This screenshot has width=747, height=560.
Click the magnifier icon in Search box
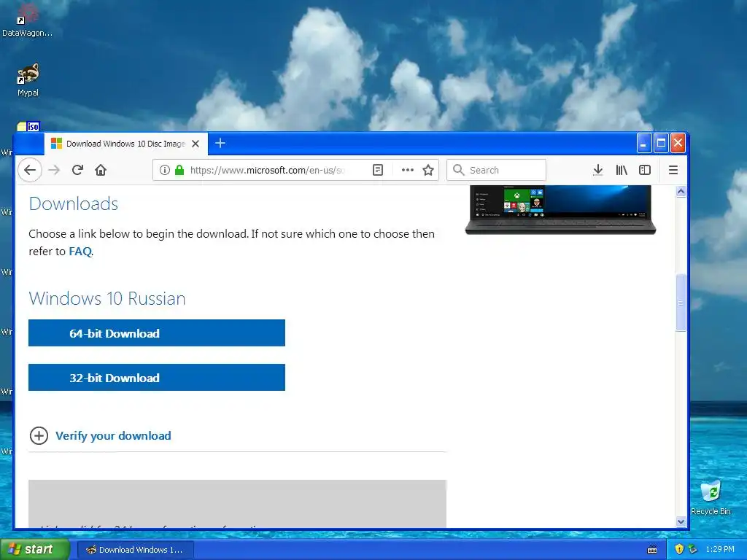click(458, 170)
